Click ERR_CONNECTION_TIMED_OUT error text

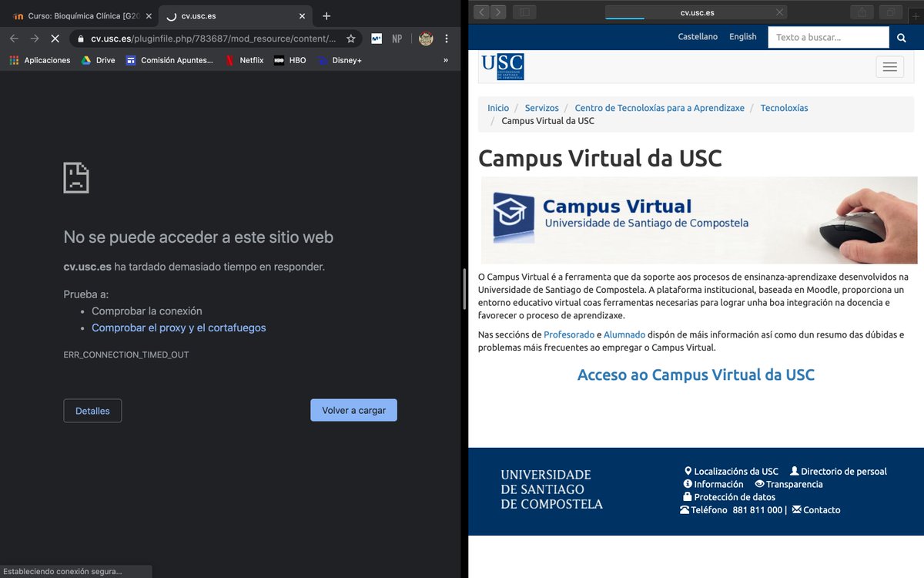coord(126,355)
